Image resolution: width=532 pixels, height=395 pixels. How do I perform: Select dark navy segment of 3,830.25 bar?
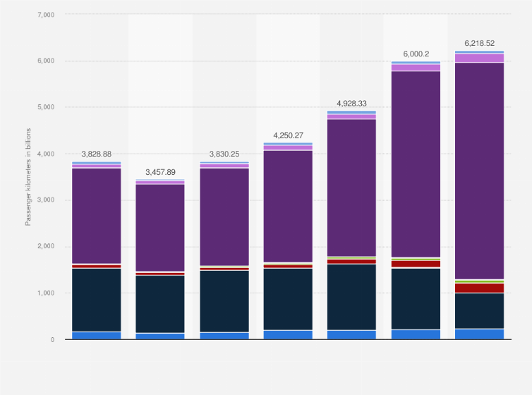(224, 301)
